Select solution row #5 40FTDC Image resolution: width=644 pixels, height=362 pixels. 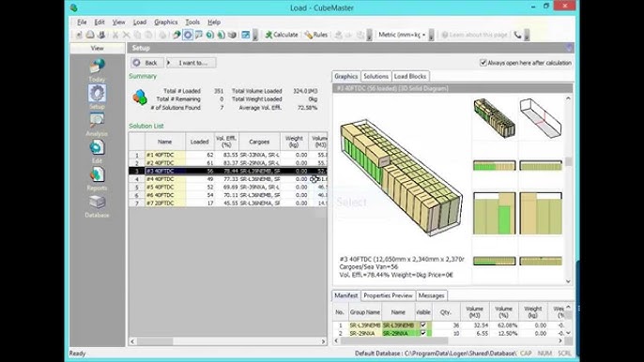click(x=228, y=187)
